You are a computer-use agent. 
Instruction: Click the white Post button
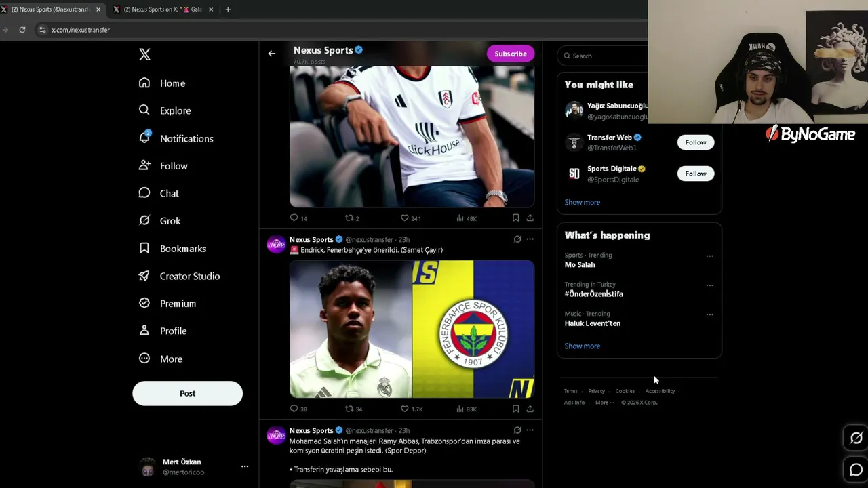point(187,393)
